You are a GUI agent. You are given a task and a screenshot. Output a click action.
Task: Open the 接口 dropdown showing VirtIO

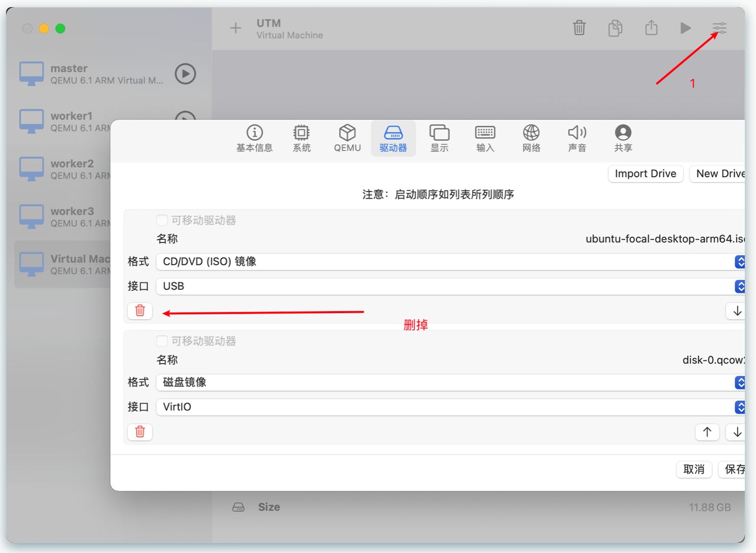coord(740,407)
